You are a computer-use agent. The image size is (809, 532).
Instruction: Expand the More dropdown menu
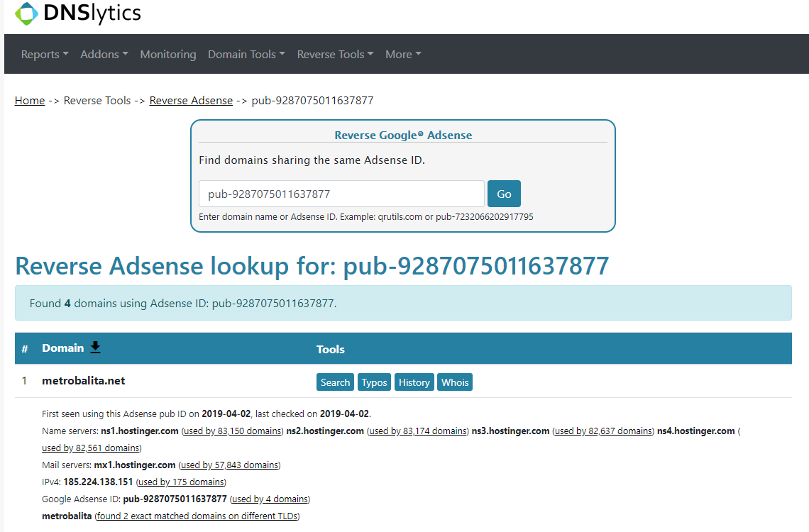[404, 54]
